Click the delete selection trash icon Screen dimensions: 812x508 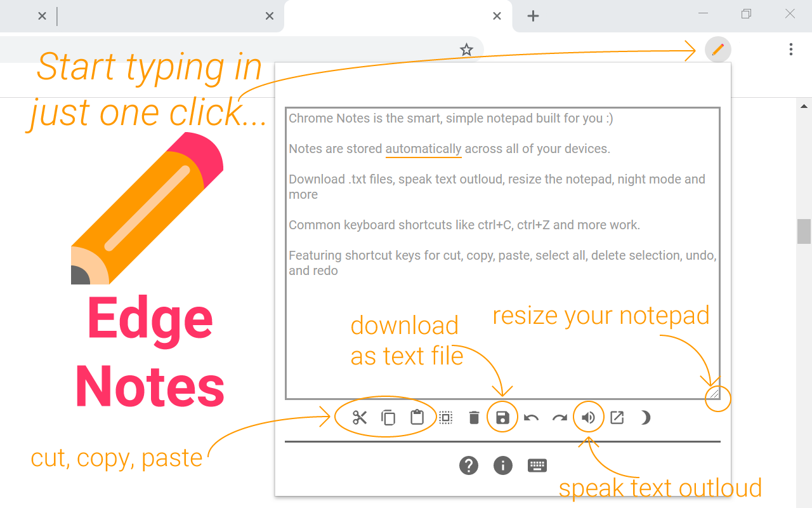[x=474, y=418]
